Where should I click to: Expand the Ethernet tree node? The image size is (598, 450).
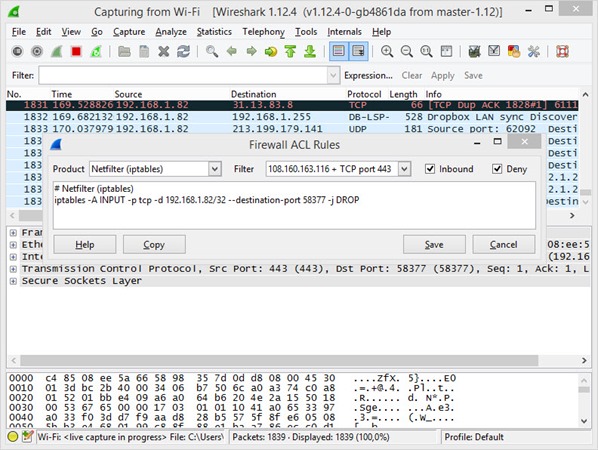click(13, 244)
